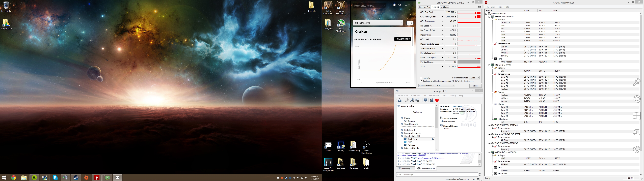Image resolution: width=644 pixels, height=181 pixels.
Task: Uncheck Continue refreshing in background option
Action: click(421, 81)
